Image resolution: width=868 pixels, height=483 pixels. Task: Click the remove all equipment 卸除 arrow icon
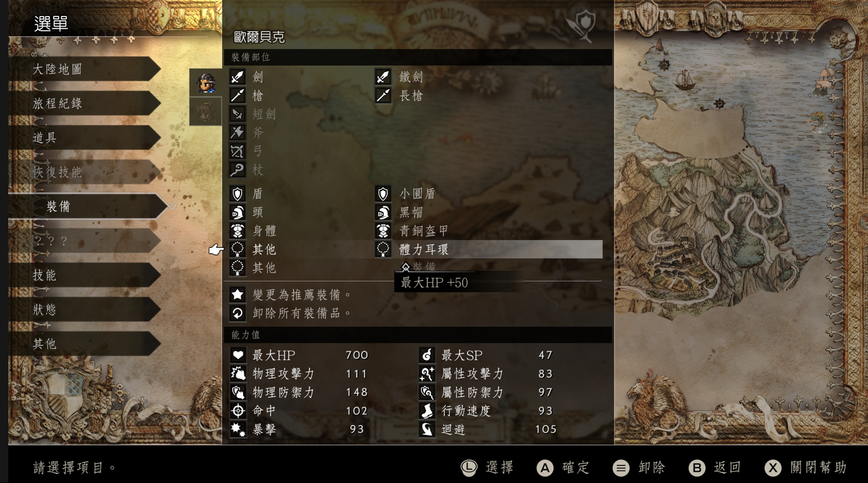238,313
